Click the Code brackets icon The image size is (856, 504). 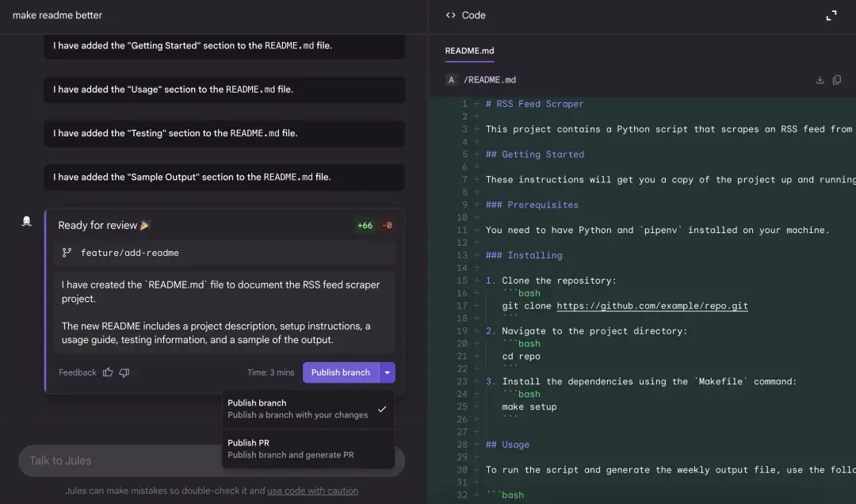click(x=450, y=15)
